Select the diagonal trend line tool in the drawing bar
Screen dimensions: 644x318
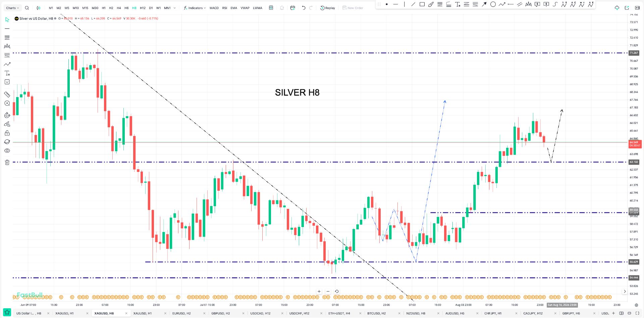coord(413,4)
